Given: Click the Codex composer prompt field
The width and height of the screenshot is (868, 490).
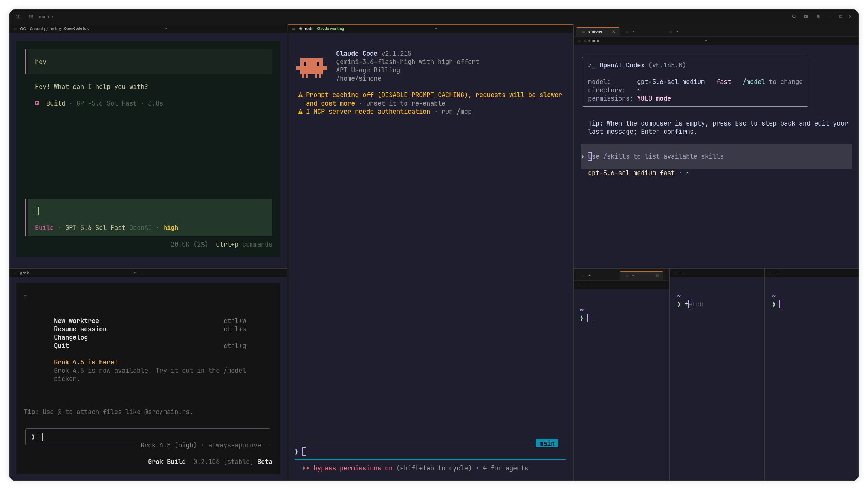Looking at the screenshot, I should (716, 156).
